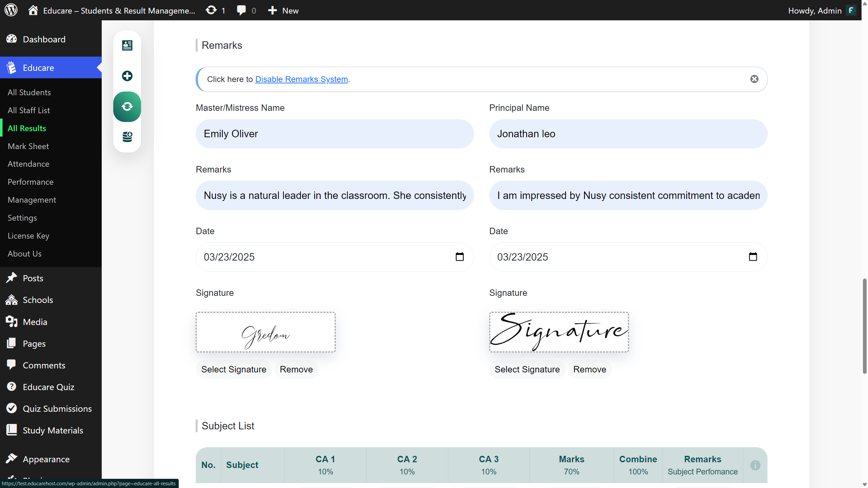Open the Admin avatar icon
This screenshot has height=488, width=868.
tap(851, 11)
